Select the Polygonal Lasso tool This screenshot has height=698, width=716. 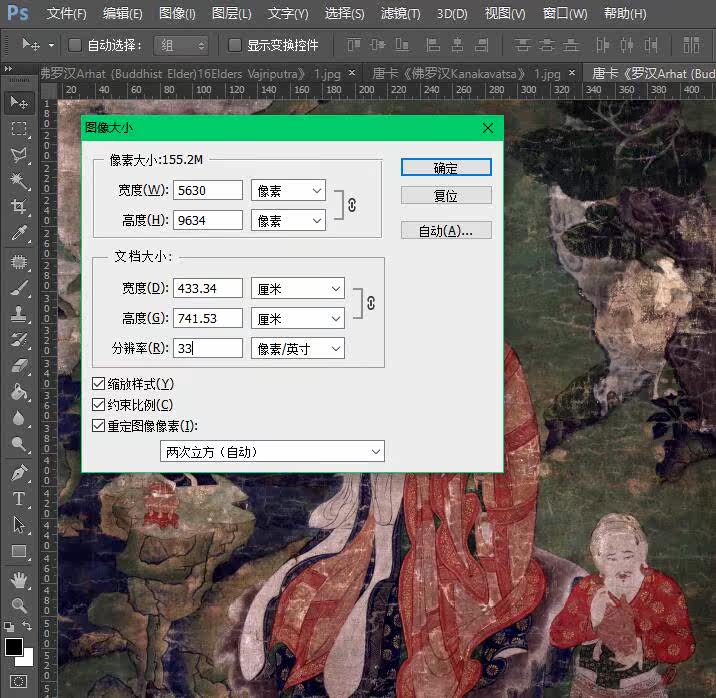click(19, 155)
